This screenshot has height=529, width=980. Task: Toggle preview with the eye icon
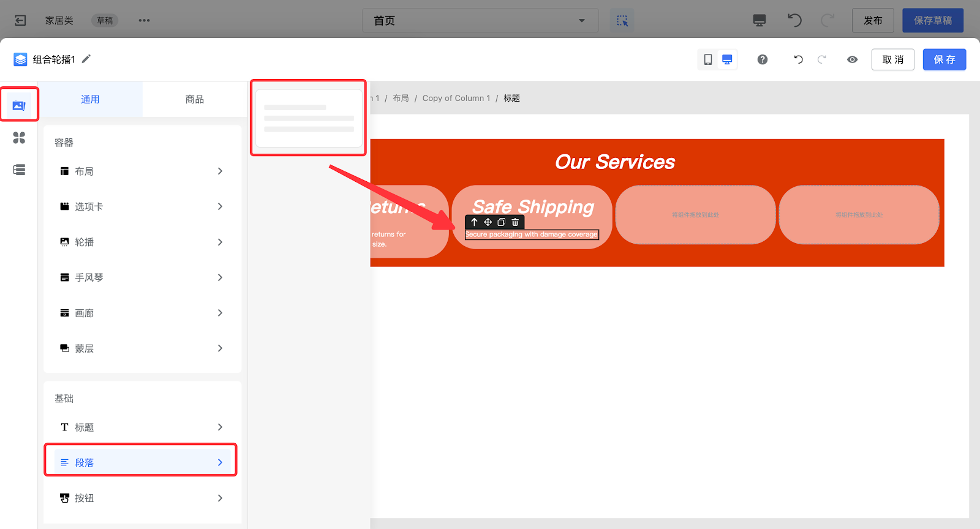pos(852,59)
